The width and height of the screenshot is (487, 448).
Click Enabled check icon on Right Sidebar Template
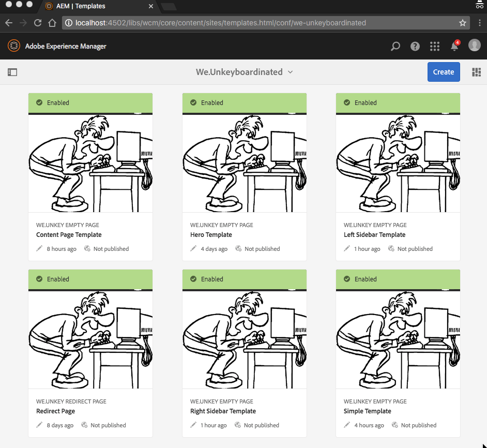(193, 279)
